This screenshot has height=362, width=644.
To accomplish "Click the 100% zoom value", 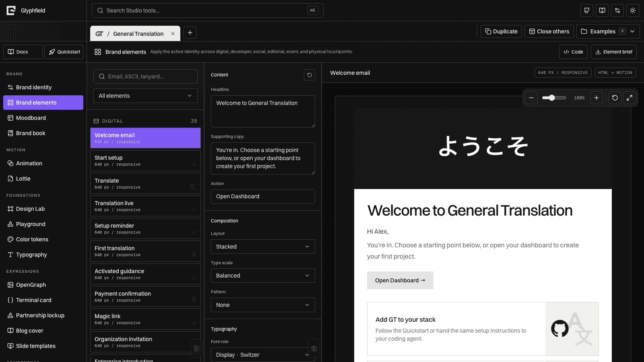I will coord(579,98).
